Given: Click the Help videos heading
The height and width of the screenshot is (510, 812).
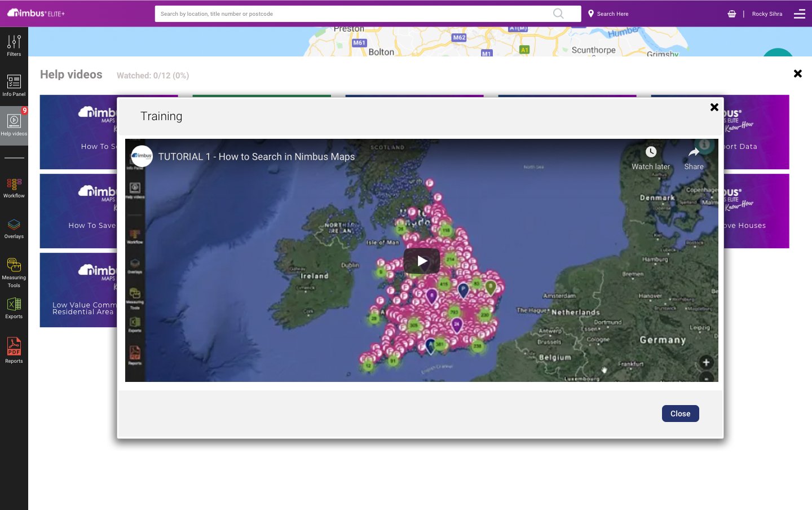Looking at the screenshot, I should 71,74.
